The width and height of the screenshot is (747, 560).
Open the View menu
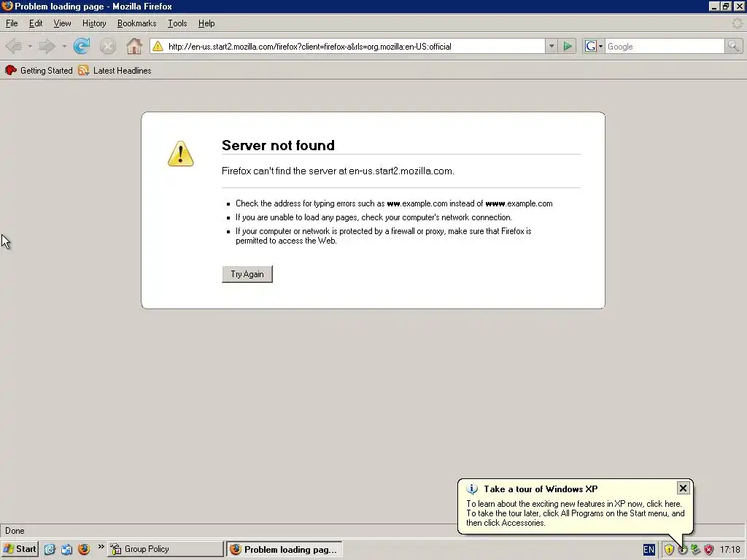[x=62, y=23]
